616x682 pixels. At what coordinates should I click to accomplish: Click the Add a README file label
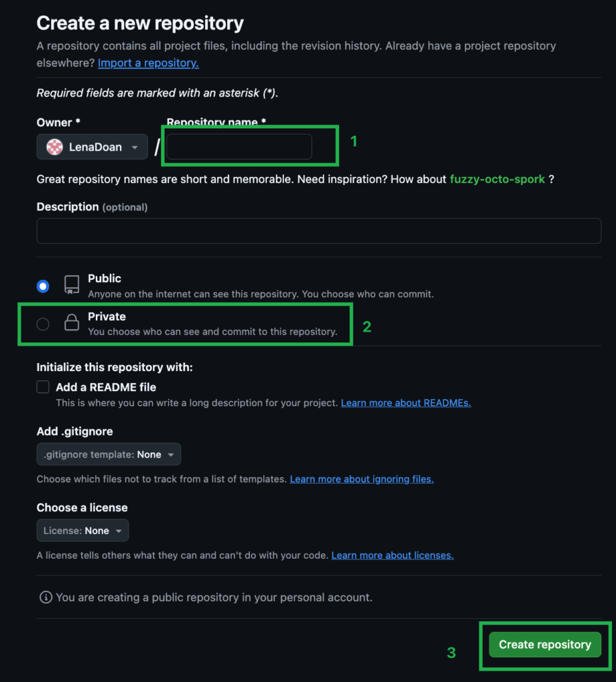[x=106, y=387]
